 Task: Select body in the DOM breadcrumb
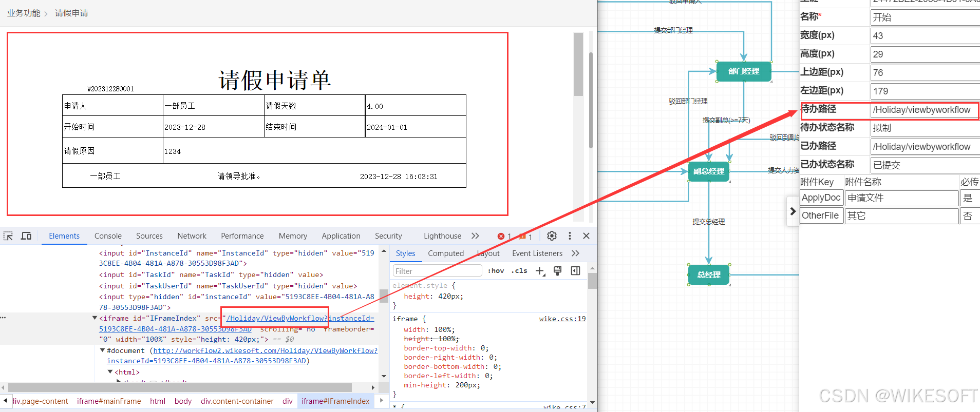tap(183, 401)
